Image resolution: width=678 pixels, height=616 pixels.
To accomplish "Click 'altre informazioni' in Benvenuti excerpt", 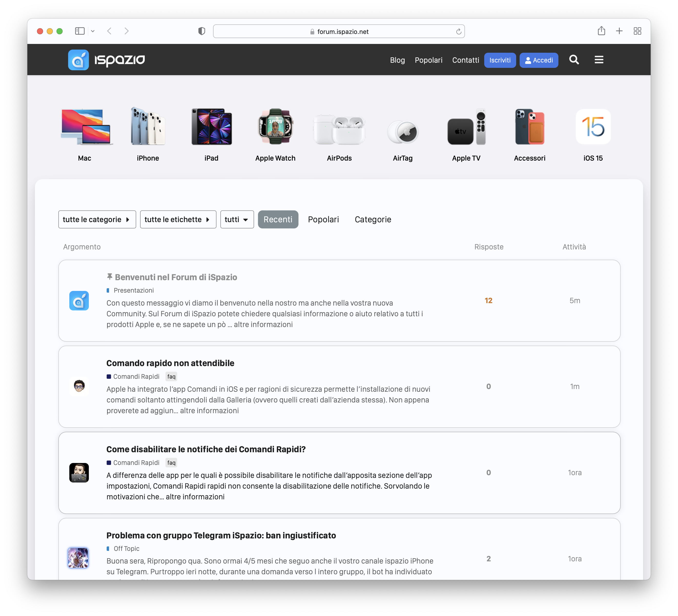I will 263,325.
